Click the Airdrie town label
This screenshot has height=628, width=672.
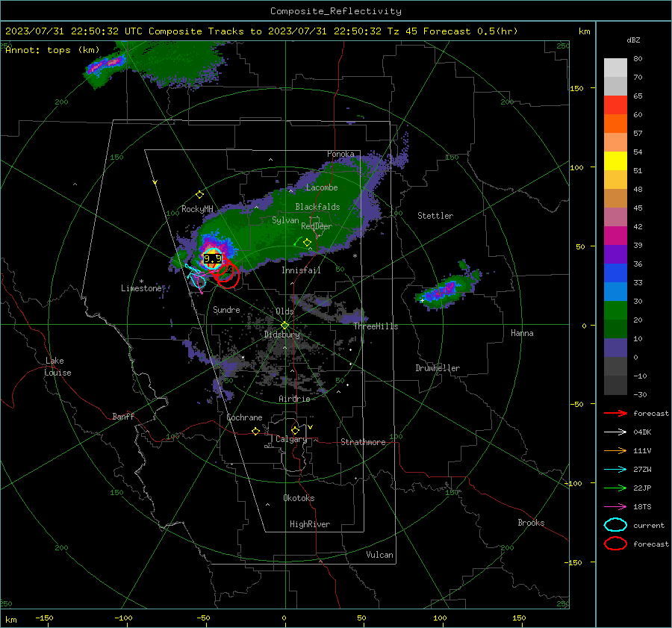point(294,399)
